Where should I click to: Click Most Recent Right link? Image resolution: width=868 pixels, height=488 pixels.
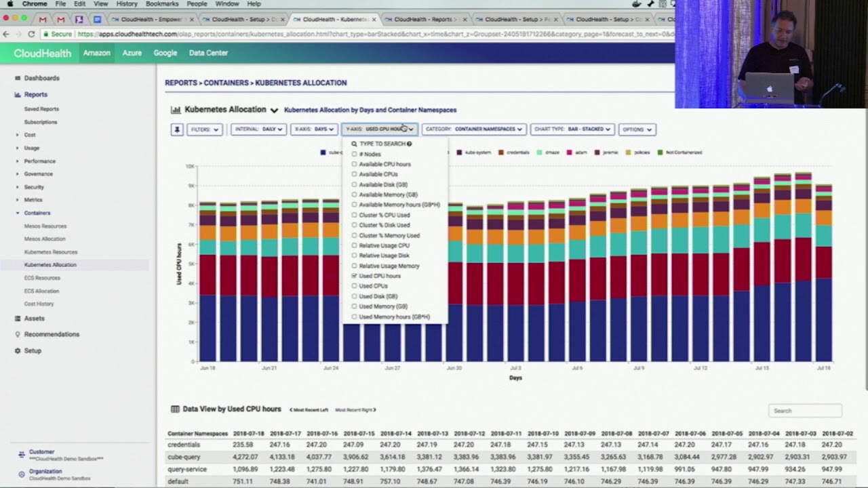point(355,410)
